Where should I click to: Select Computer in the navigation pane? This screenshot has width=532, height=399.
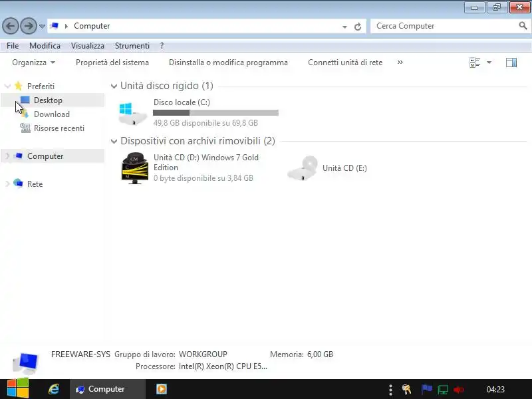[45, 156]
